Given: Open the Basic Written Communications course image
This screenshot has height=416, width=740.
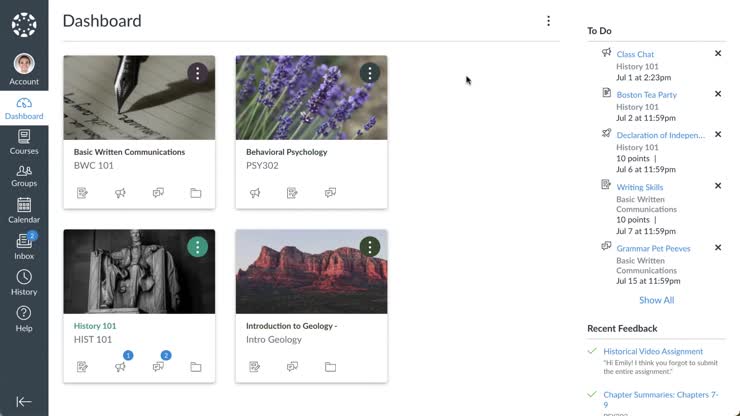Looking at the screenshot, I should tap(139, 98).
